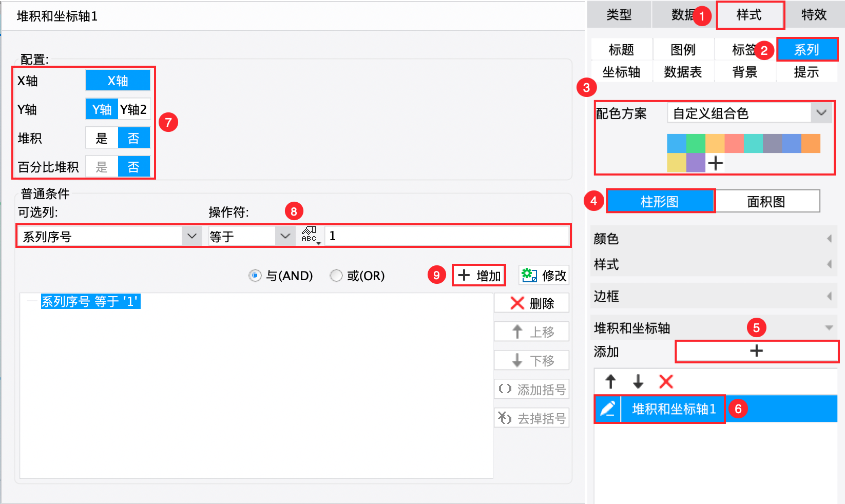The width and height of the screenshot is (845, 504).
Task: Select 堆积和坐标轴1 in the stack list
Action: point(674,409)
